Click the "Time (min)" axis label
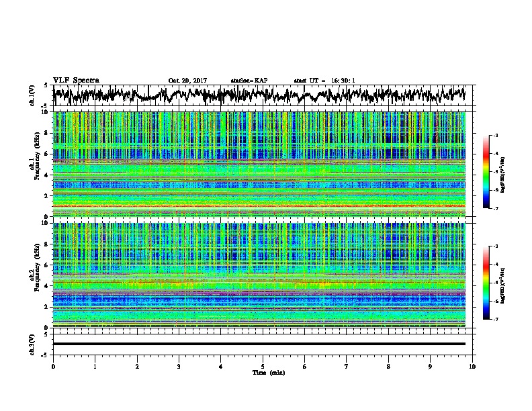532x411 pixels. (269, 373)
